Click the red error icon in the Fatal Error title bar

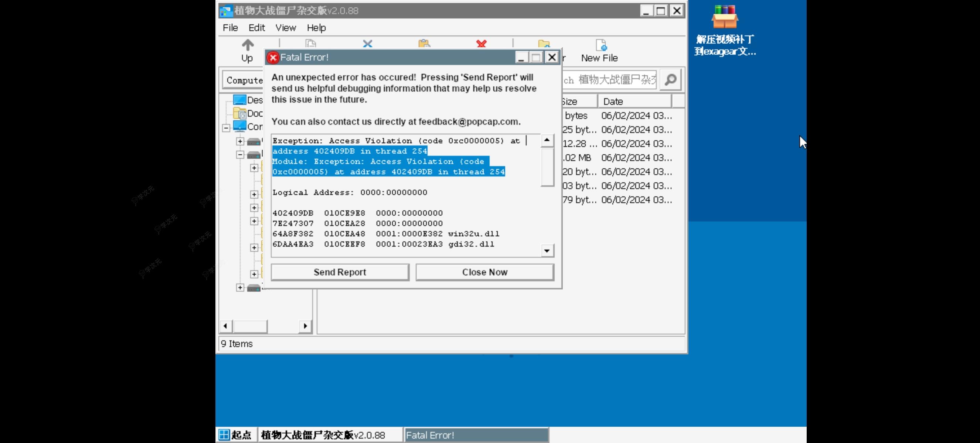click(x=273, y=57)
